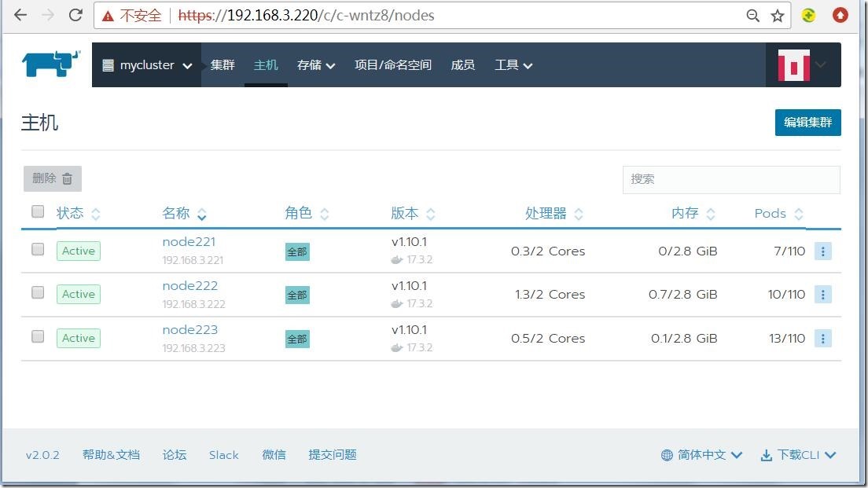
Task: Click the browser address bar URL
Action: point(306,16)
